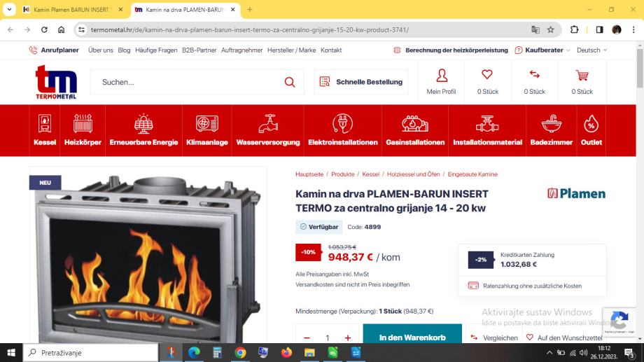Open Auftragnehmer menu item
The image size is (644, 362).
[x=242, y=50]
